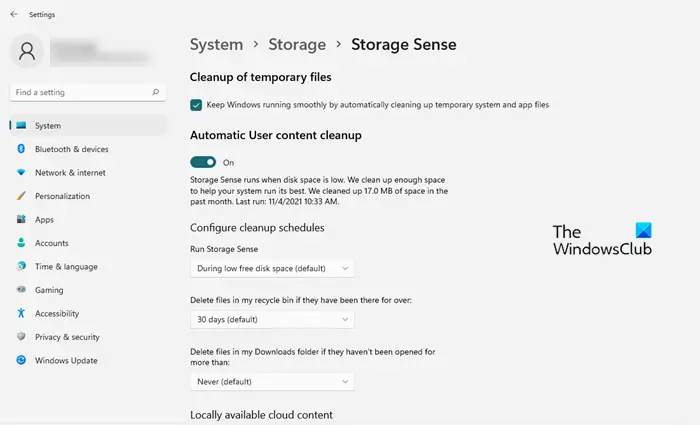Viewport: 700px width, 425px height.
Task: Click the Network & internet icon
Action: 20,173
